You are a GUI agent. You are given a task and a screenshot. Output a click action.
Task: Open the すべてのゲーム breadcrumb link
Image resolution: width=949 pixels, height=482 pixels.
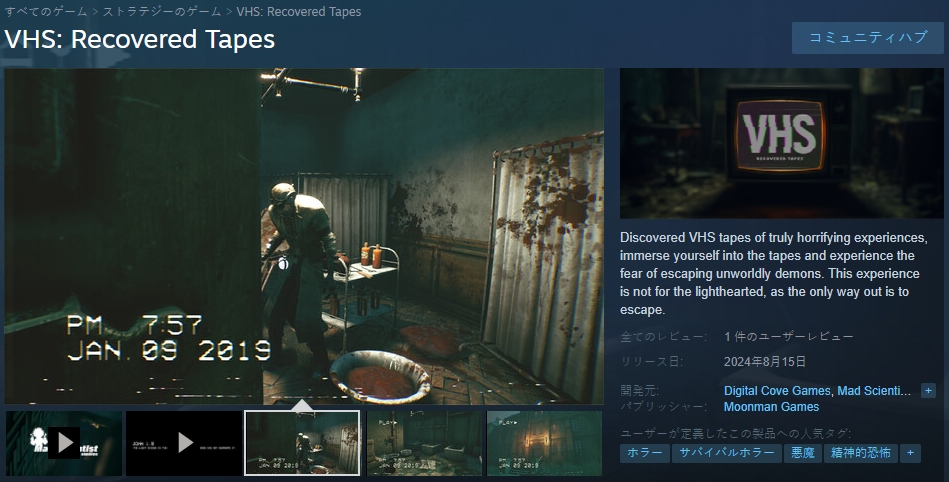[x=46, y=12]
